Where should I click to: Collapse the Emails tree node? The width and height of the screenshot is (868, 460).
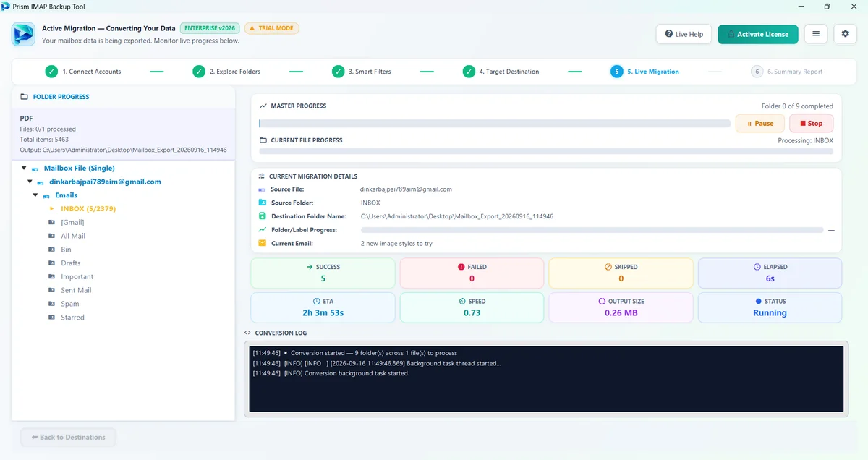pyautogui.click(x=36, y=195)
